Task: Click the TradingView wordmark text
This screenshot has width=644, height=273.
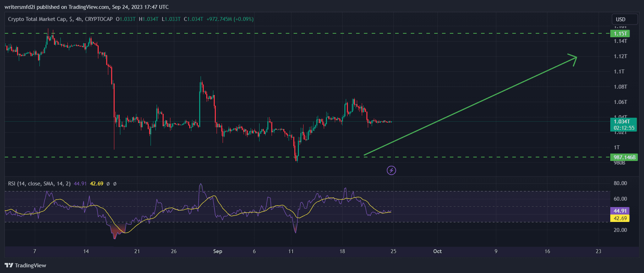Action: coord(31,266)
